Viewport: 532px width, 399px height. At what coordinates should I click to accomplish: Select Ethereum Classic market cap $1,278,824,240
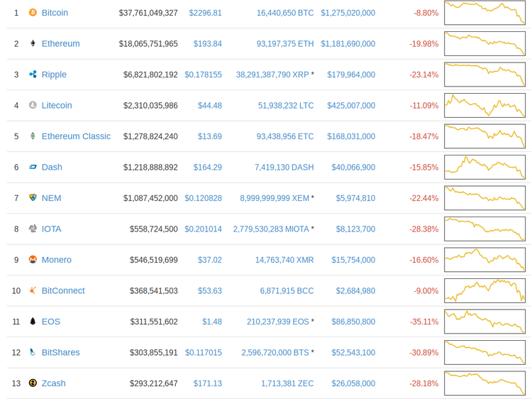click(x=150, y=136)
